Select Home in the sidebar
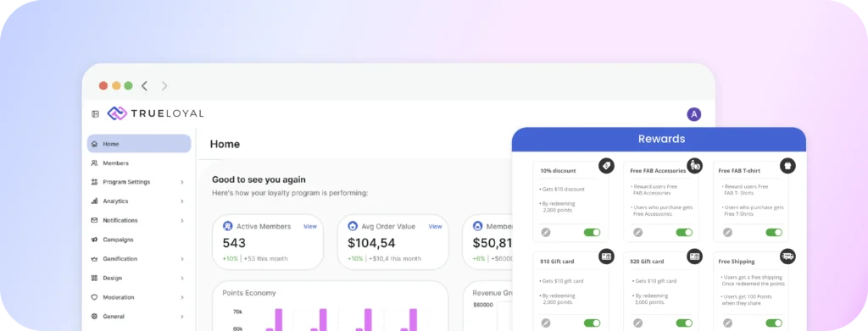 pyautogui.click(x=139, y=144)
